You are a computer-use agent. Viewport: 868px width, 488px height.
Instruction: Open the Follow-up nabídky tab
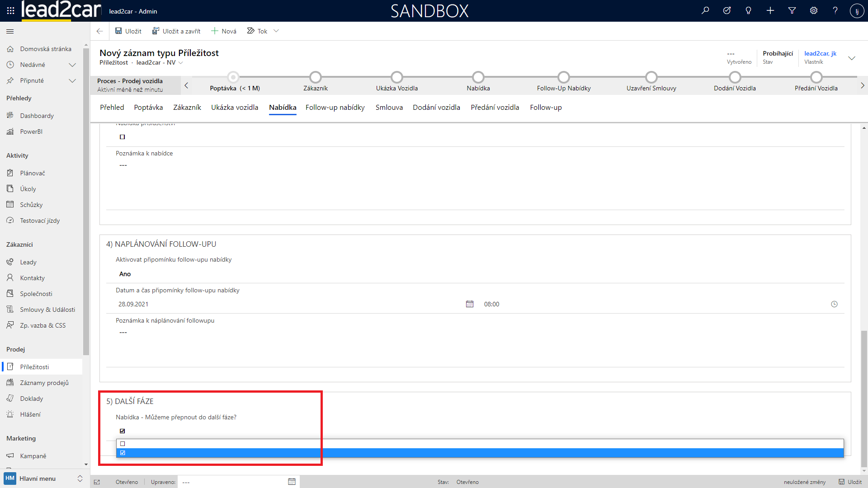click(x=335, y=108)
